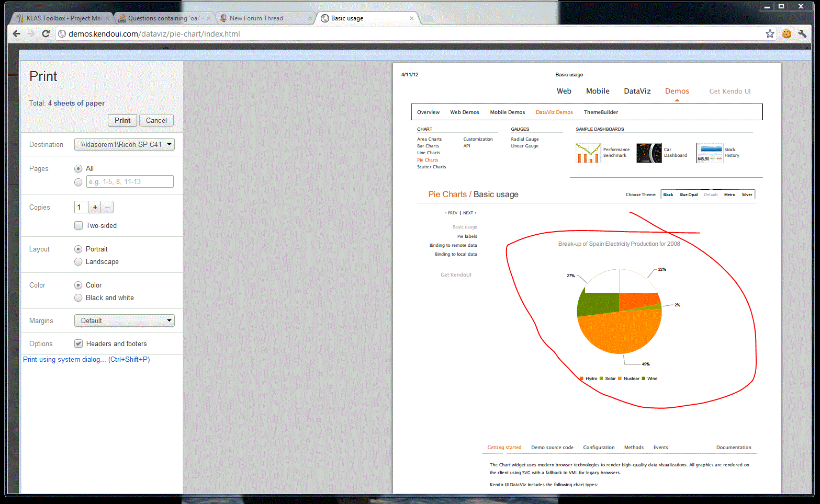
Task: Click the Pie Charts link in chart list
Action: coord(428,160)
